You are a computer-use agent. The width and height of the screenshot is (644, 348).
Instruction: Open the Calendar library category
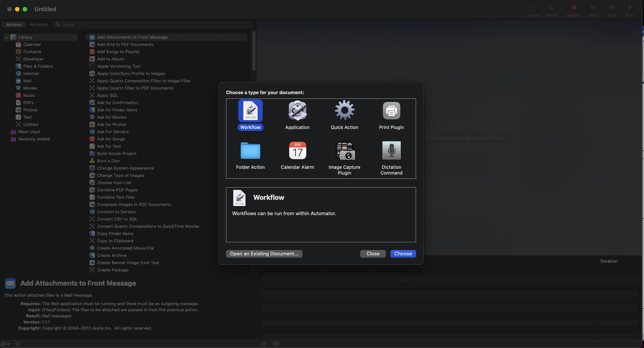tap(32, 44)
